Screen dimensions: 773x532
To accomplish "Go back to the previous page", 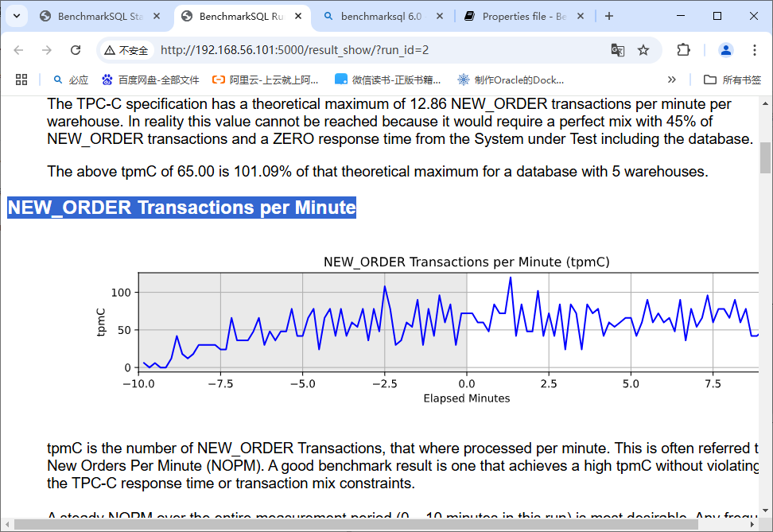I will pyautogui.click(x=19, y=50).
